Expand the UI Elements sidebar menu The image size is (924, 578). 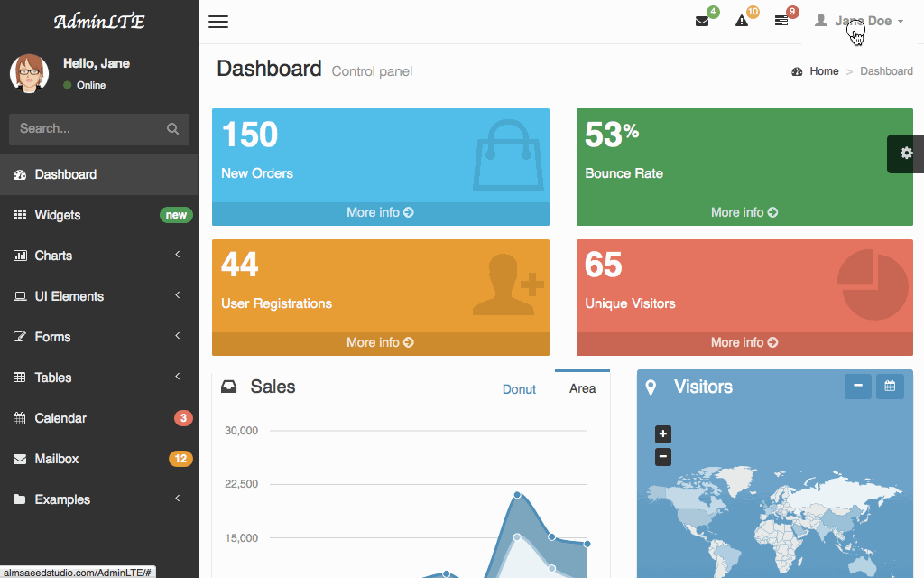click(97, 296)
